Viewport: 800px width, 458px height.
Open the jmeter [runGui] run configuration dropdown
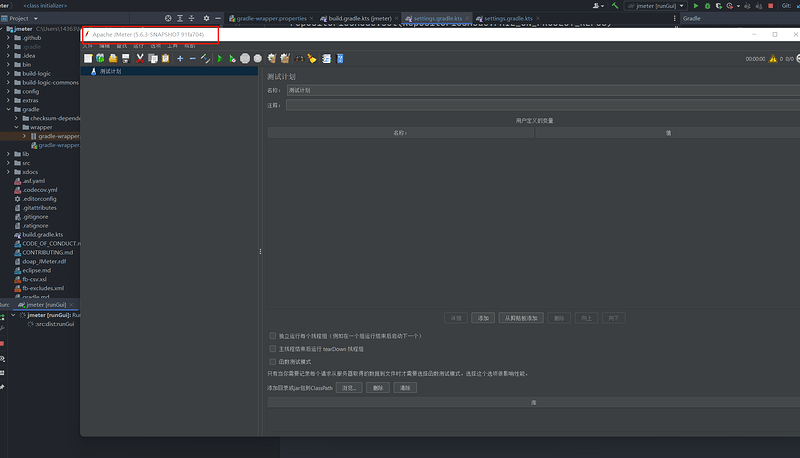(656, 6)
